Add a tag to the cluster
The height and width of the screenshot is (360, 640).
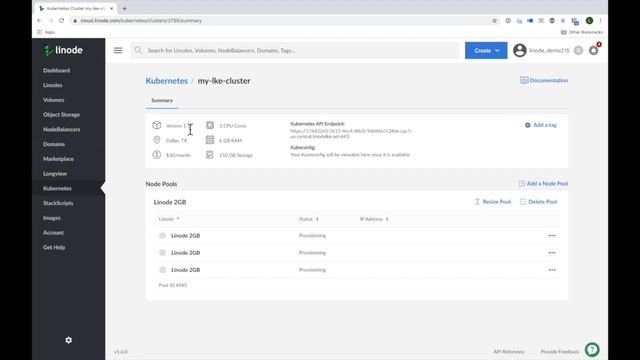point(541,125)
